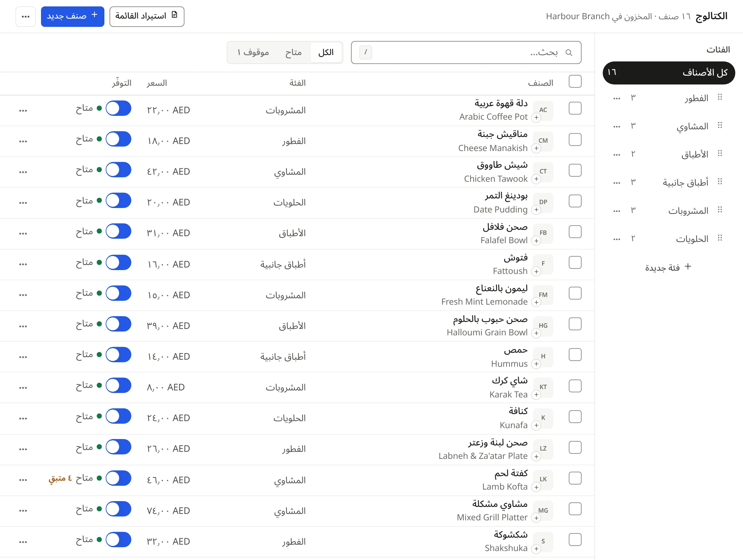Screen dimensions: 743x560
Task: Toggle availability for Date Pudding
Action: 118,201
